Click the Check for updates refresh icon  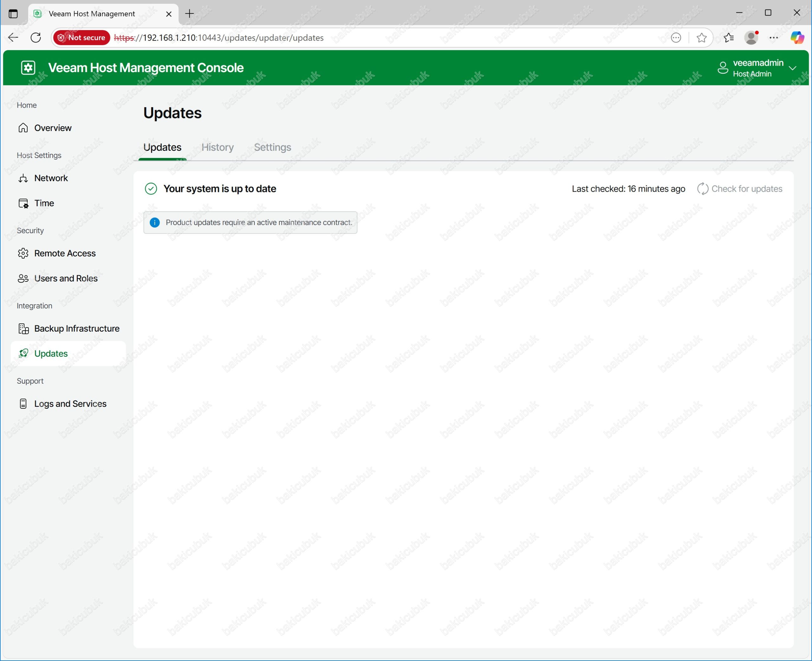(x=703, y=189)
